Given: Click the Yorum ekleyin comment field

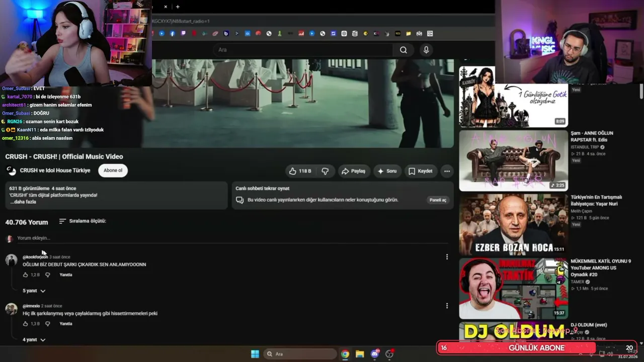Looking at the screenshot, I should pos(232,238).
